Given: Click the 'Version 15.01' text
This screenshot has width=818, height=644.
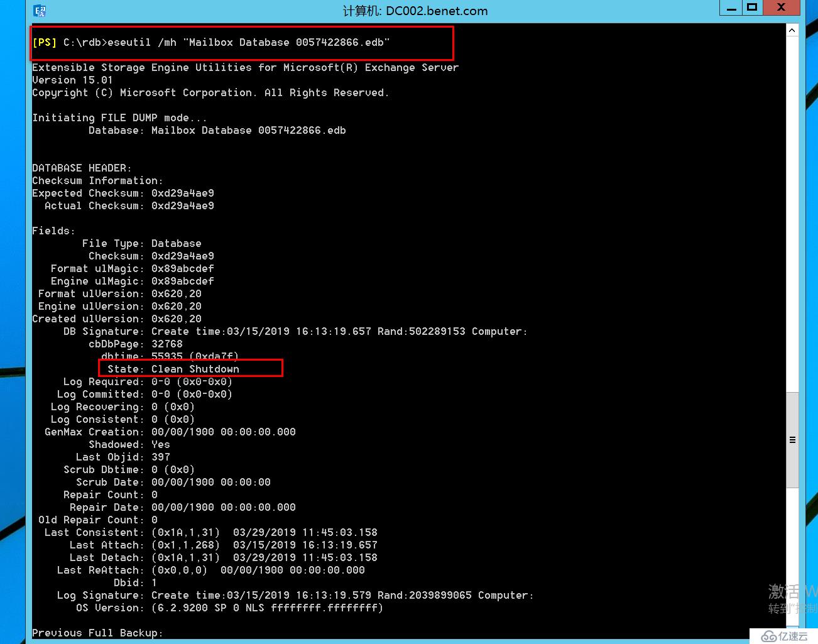Looking at the screenshot, I should click(x=72, y=80).
